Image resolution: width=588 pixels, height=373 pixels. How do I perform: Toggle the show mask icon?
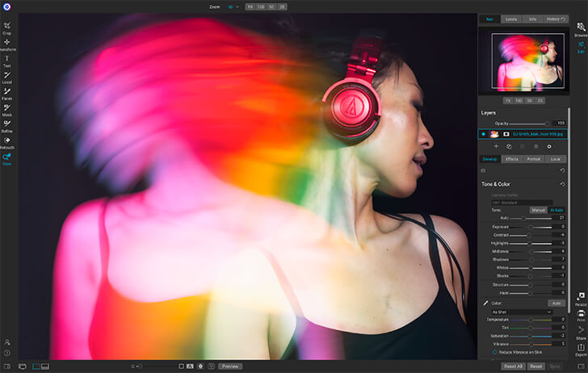tap(200, 367)
